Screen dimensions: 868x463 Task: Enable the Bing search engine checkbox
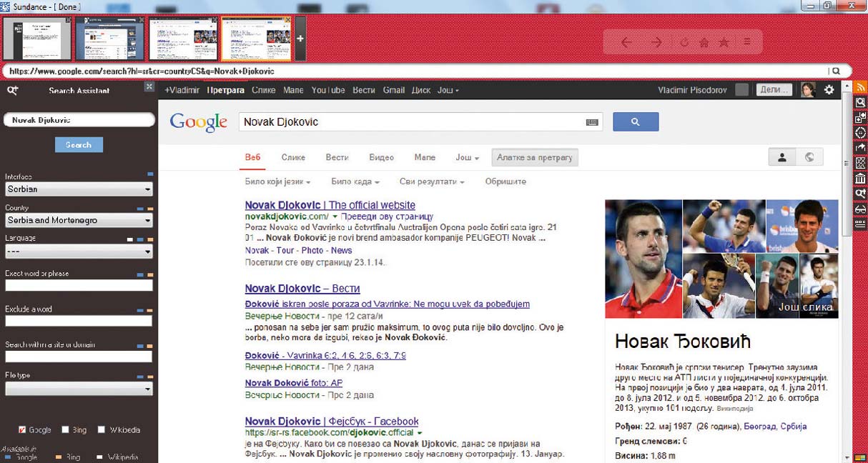(x=66, y=429)
